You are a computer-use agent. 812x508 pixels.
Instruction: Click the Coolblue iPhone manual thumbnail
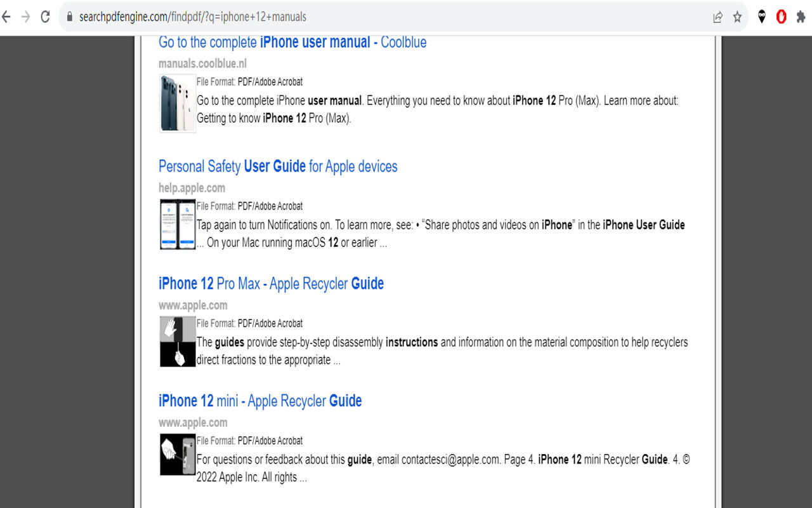[178, 103]
